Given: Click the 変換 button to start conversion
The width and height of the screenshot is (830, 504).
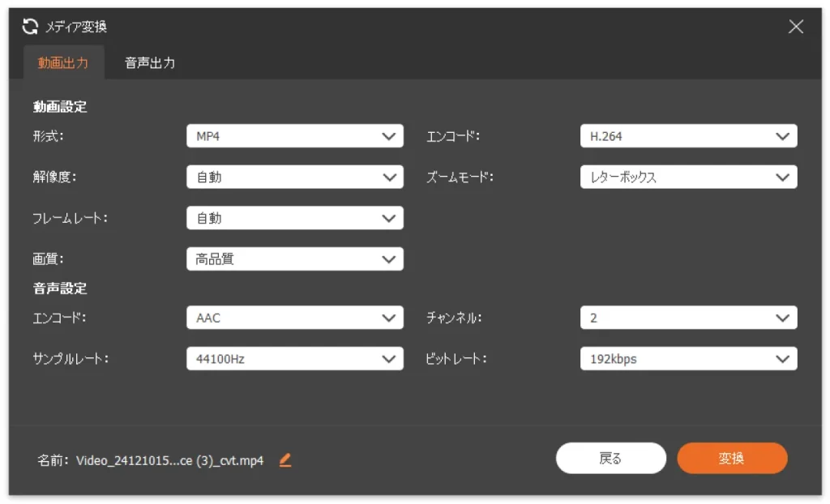Looking at the screenshot, I should [732, 458].
